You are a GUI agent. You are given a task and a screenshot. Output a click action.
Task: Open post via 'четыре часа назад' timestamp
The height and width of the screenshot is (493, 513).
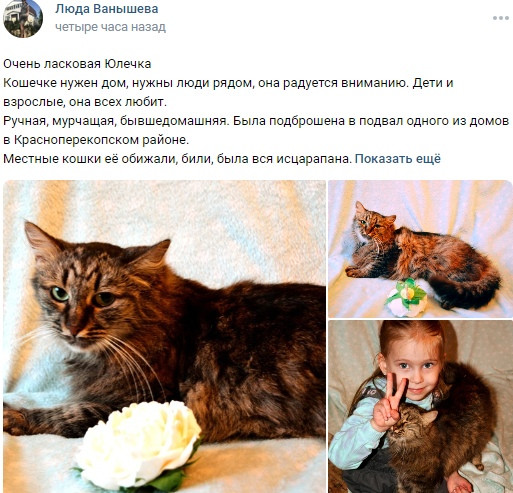tap(110, 27)
